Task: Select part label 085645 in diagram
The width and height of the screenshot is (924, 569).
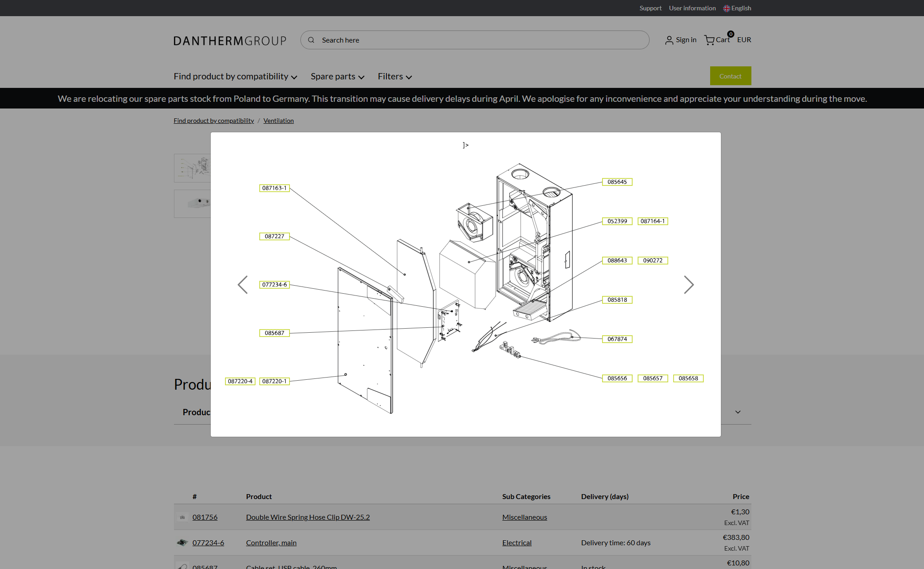Action: pyautogui.click(x=617, y=182)
